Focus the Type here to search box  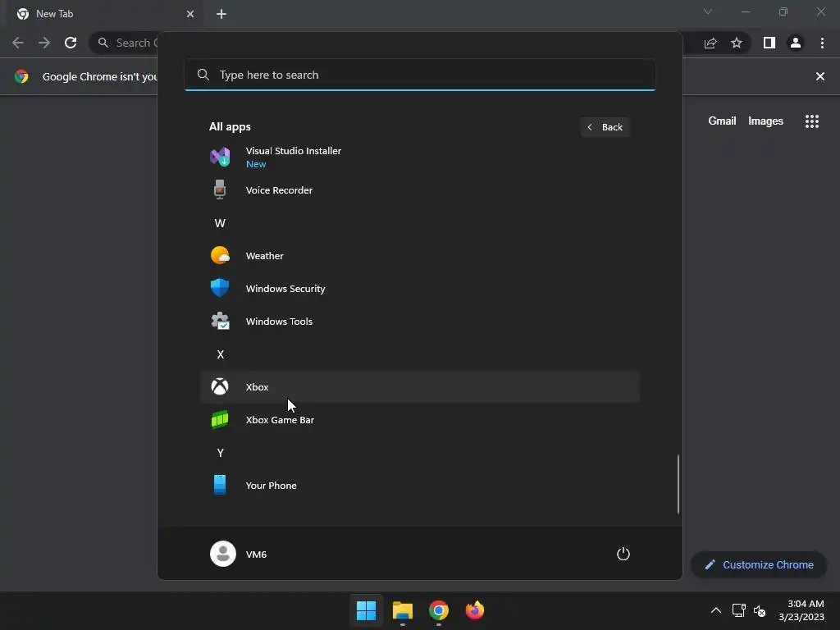(x=420, y=75)
